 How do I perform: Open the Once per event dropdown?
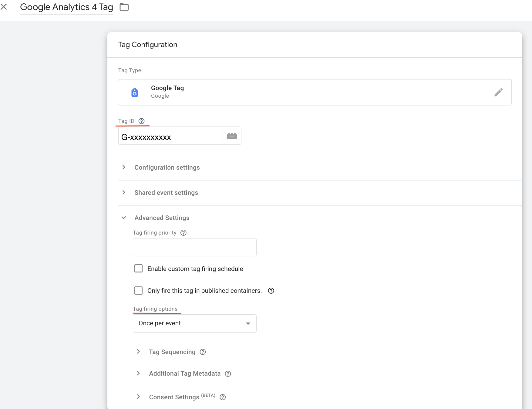[x=194, y=323]
